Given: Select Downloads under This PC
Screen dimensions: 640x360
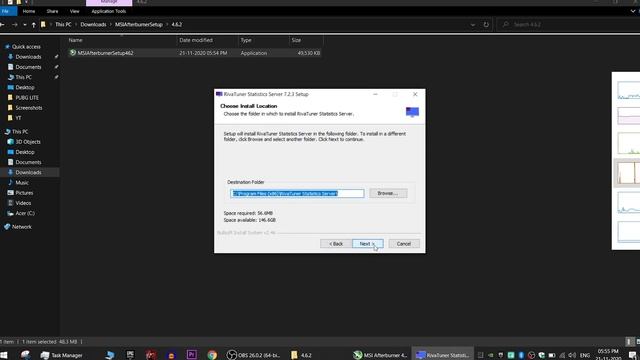Looking at the screenshot, I should coord(28,172).
